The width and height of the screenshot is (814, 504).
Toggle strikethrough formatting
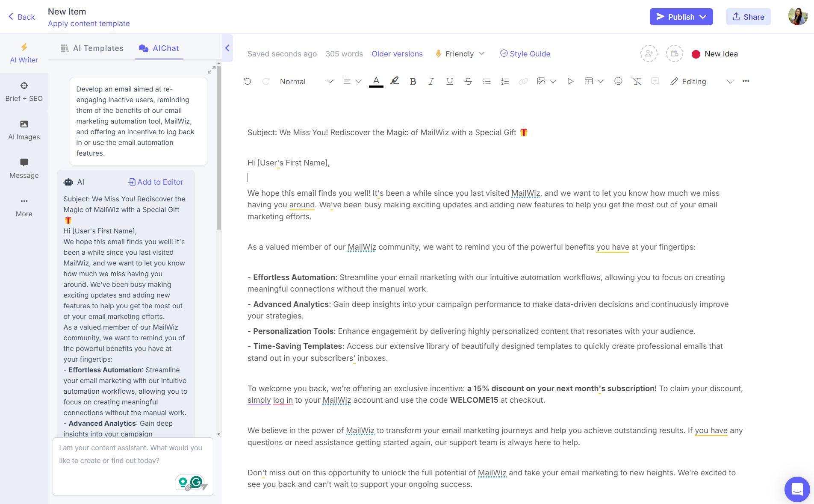coord(468,81)
